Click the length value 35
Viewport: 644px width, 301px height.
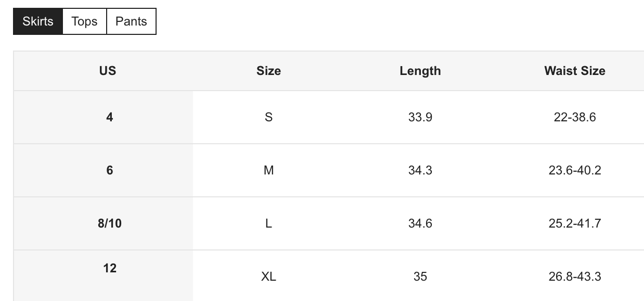[x=420, y=276]
